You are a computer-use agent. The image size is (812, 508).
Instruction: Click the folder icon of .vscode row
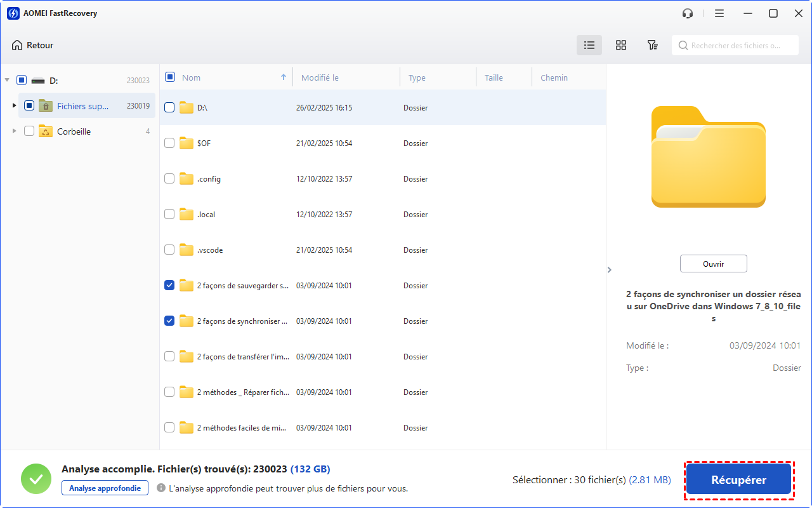pos(187,250)
